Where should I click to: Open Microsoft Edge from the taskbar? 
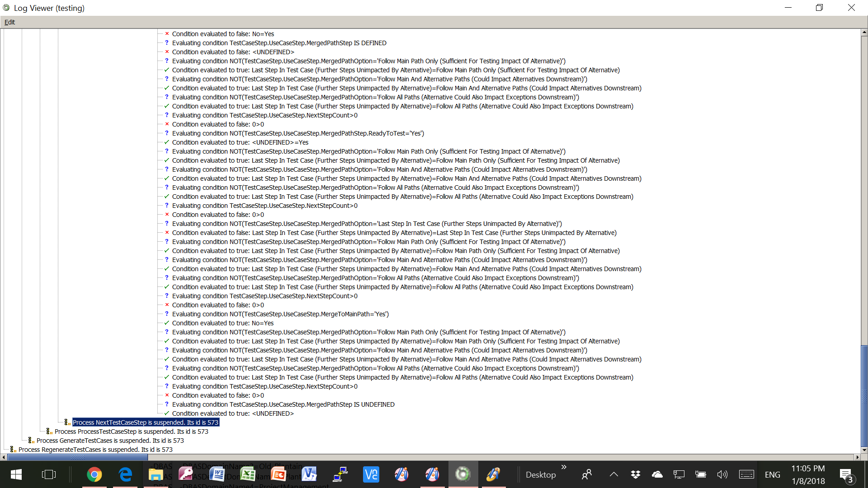click(125, 474)
